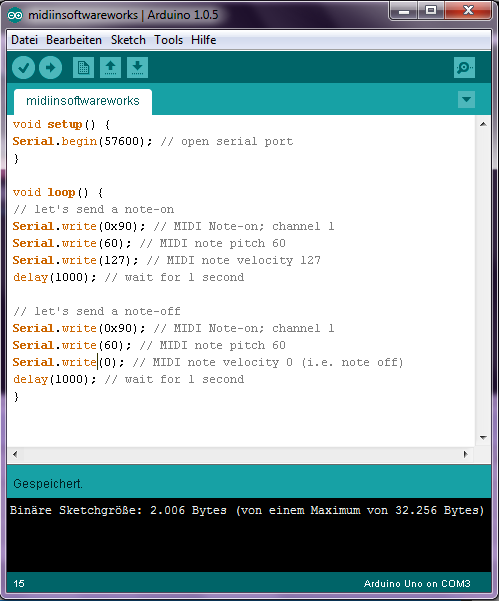Click the Verify checkmark button
The height and width of the screenshot is (601, 499).
coord(23,68)
